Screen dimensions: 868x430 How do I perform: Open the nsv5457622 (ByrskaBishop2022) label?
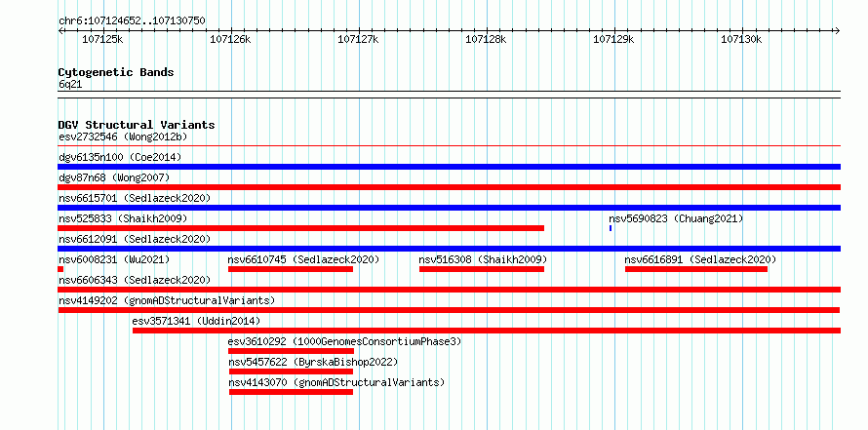313,362
